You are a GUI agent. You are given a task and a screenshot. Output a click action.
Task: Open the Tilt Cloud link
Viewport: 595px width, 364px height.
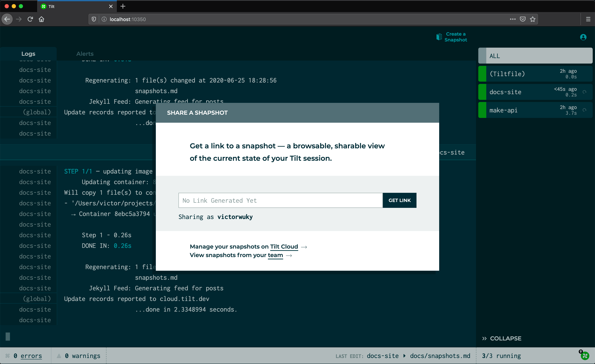(x=284, y=246)
